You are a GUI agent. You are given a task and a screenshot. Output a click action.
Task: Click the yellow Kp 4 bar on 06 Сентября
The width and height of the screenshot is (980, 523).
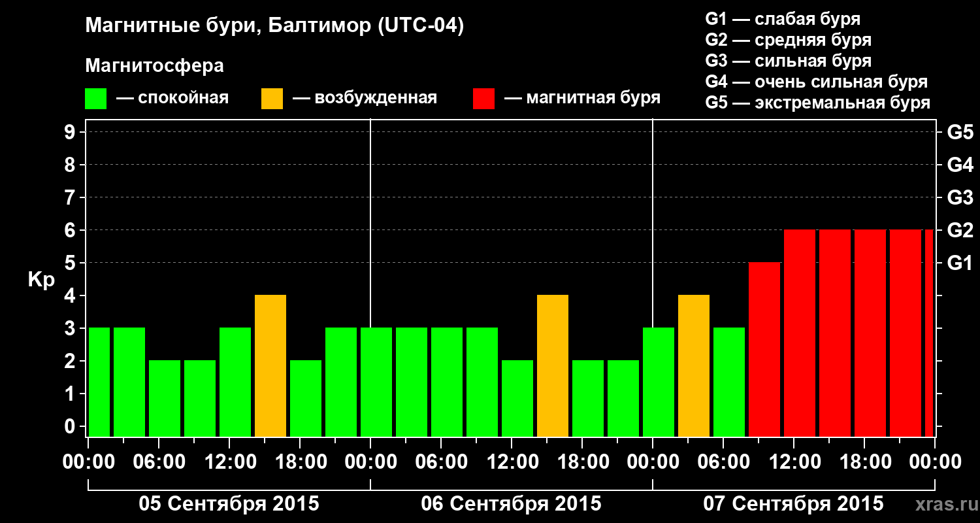(553, 365)
